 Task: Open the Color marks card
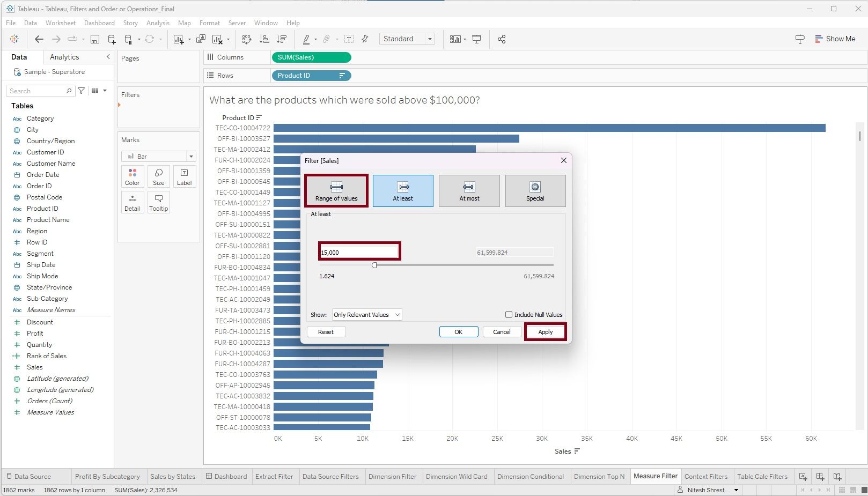click(133, 176)
